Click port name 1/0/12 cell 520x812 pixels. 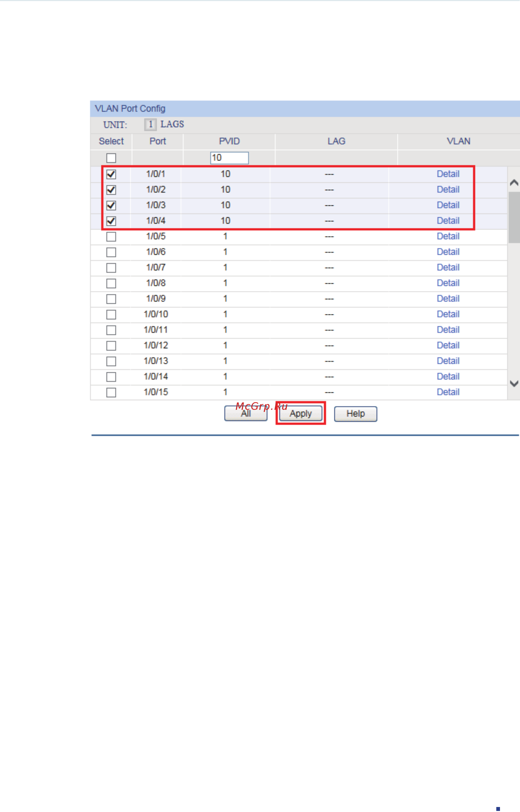pos(156,345)
